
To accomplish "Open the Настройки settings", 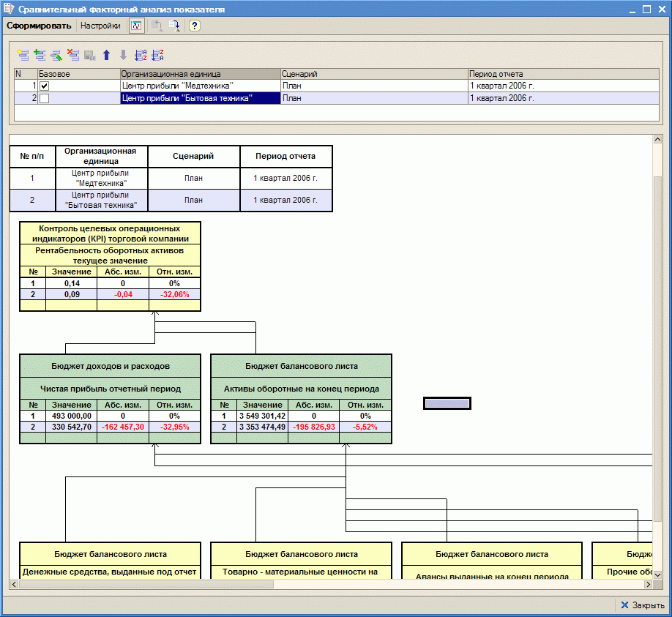I will 100,26.
